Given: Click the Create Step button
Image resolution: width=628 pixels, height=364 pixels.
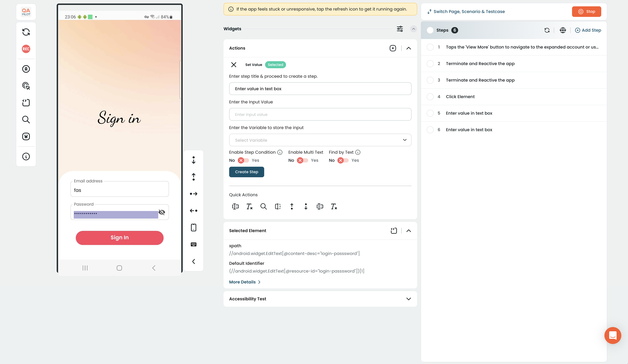Looking at the screenshot, I should 246,172.
